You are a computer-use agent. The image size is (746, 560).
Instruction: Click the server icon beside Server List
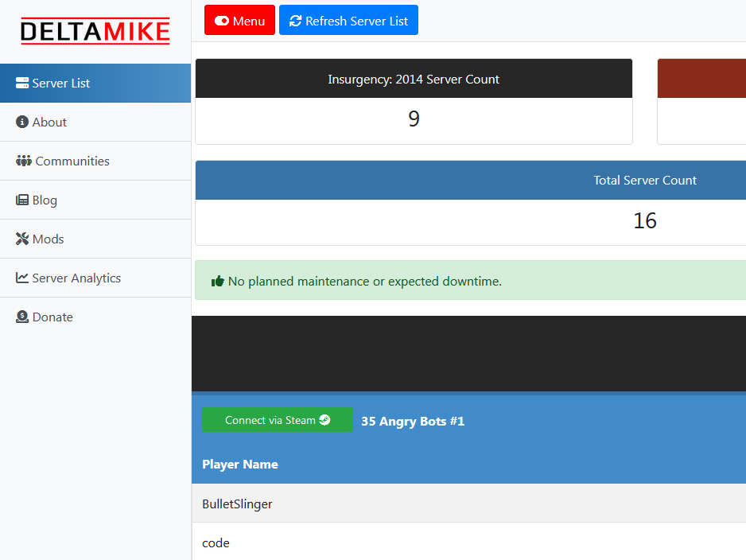22,83
